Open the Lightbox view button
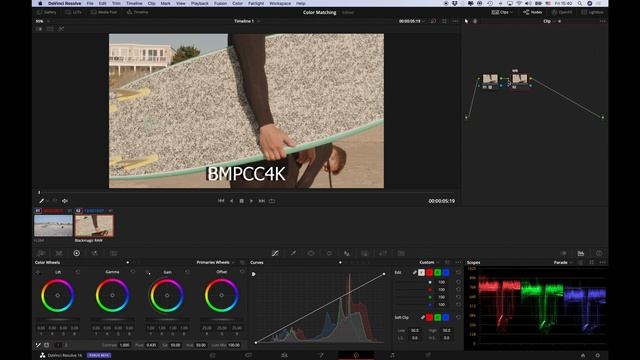Image resolution: width=640 pixels, height=360 pixels. click(592, 12)
